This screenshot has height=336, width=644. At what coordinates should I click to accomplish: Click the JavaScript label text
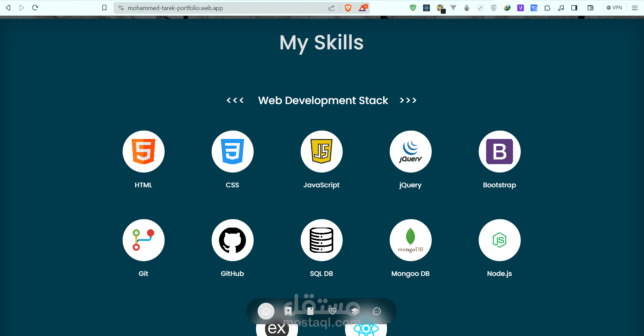[x=321, y=185]
